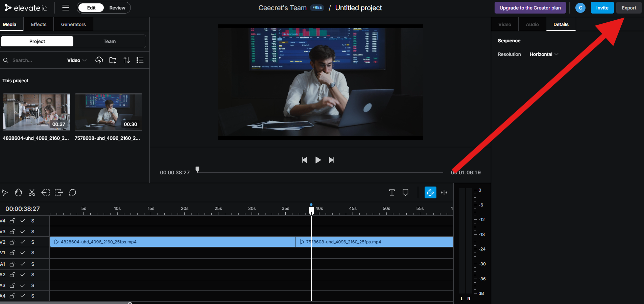Image resolution: width=644 pixels, height=304 pixels.
Task: Click the FREE plan badge
Action: pos(317,8)
